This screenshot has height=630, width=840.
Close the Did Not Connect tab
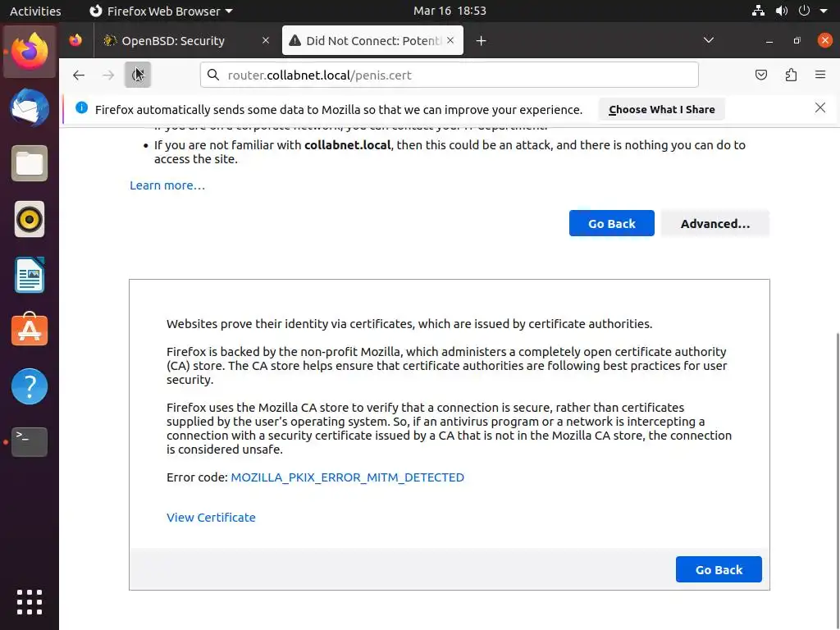450,40
